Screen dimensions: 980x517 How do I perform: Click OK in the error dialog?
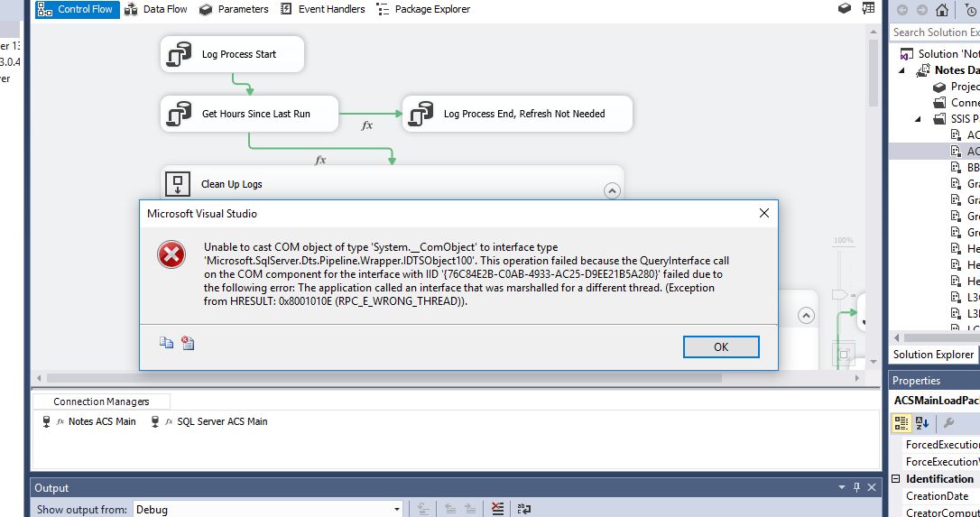(x=721, y=346)
